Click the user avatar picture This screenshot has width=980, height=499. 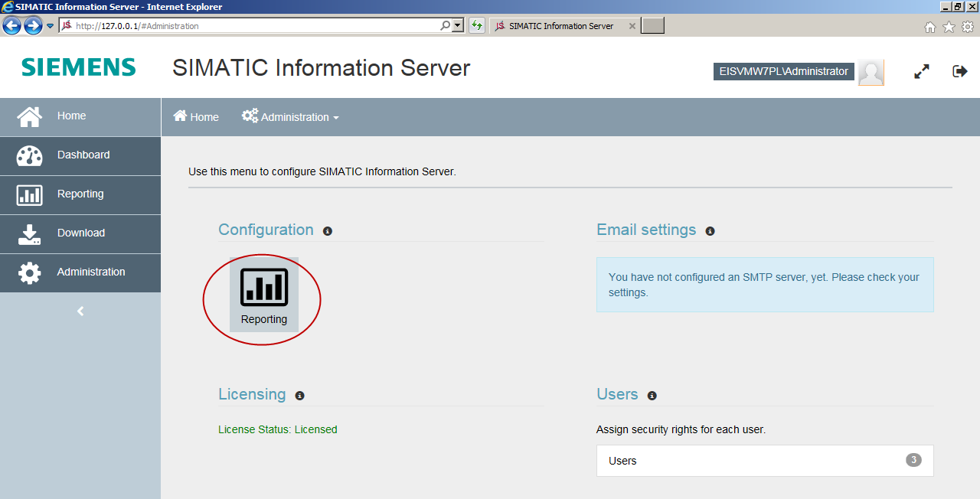point(871,72)
